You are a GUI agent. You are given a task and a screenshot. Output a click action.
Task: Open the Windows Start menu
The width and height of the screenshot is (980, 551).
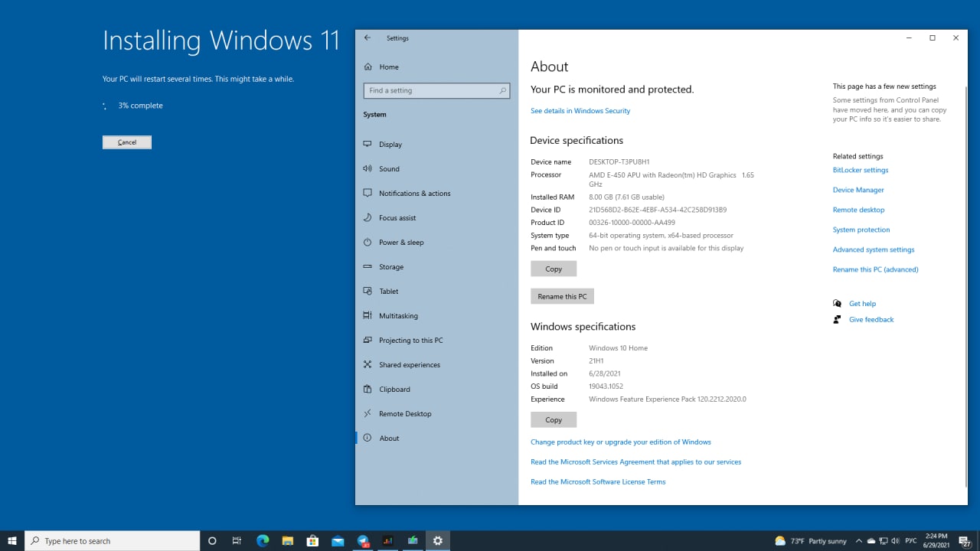pyautogui.click(x=12, y=540)
